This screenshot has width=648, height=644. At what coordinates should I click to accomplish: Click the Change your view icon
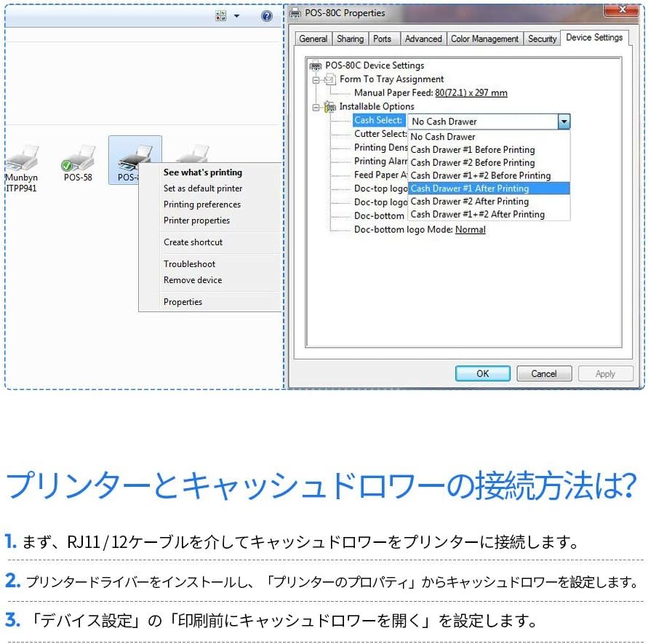point(221,15)
